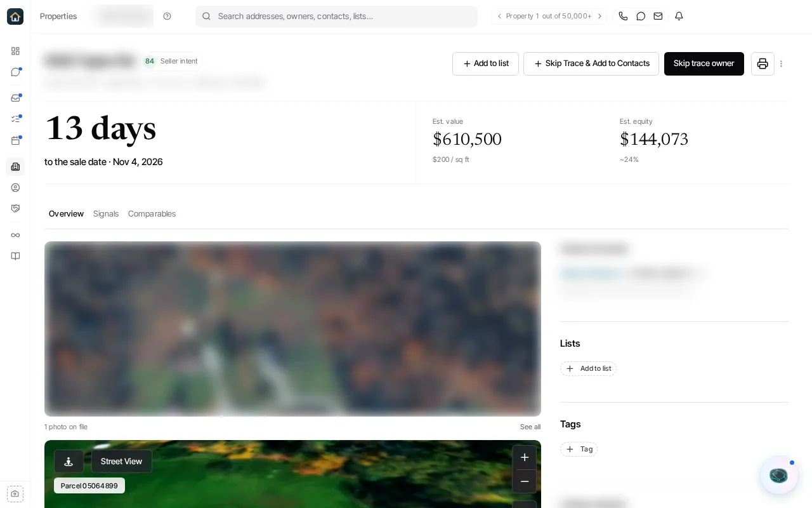This screenshot has height=508, width=812.
Task: Zoom in on the map
Action: pos(525,457)
